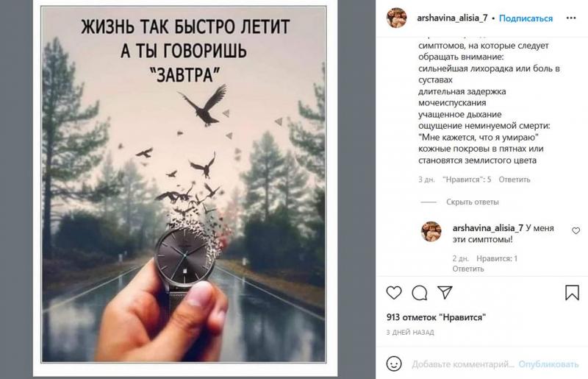The image size is (588, 379).
Task: Open arshavina_alisia_7 header profile avatar
Action: tap(396, 18)
